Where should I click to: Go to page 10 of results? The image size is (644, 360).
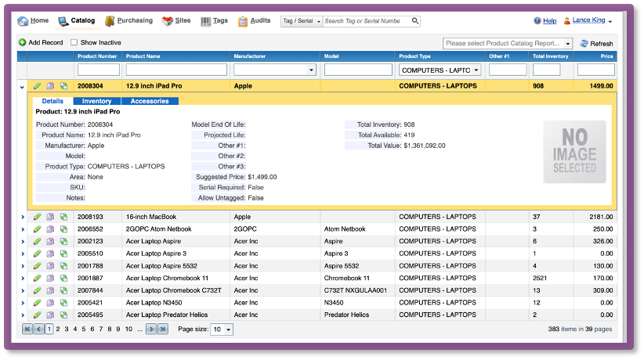(128, 329)
